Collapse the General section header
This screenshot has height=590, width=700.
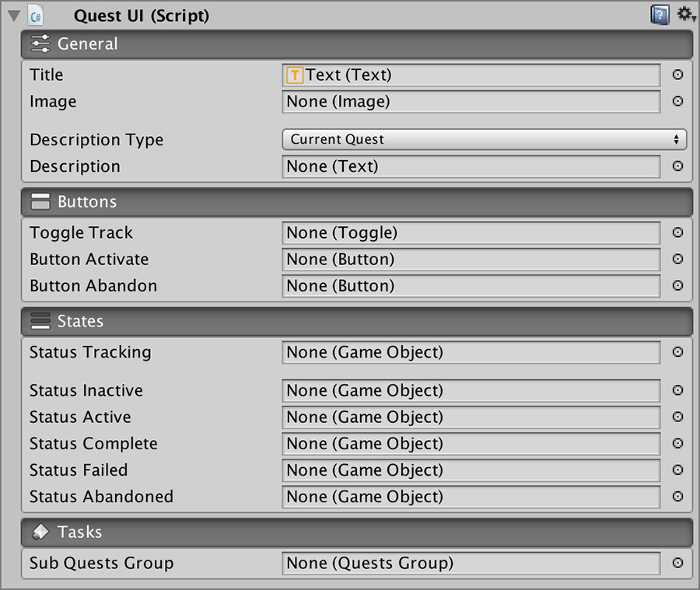[x=356, y=44]
